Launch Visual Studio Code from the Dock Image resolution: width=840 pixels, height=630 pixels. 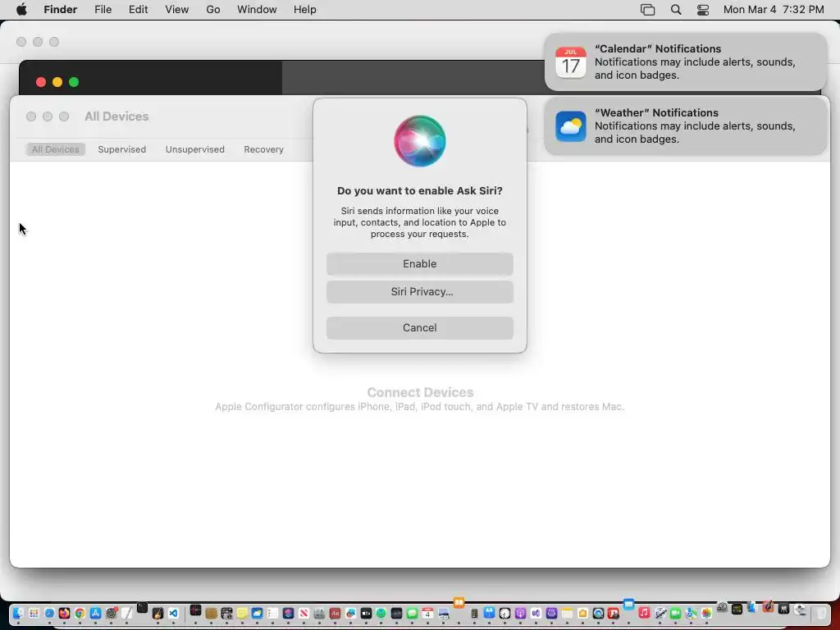pos(173,614)
